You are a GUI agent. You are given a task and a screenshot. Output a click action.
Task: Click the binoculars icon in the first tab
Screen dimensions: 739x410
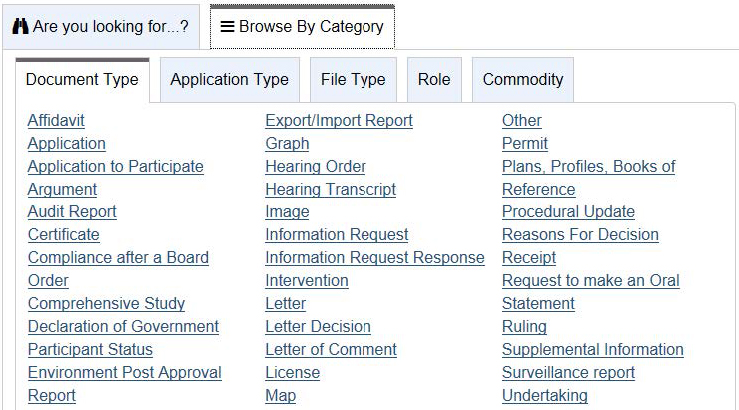tap(20, 26)
